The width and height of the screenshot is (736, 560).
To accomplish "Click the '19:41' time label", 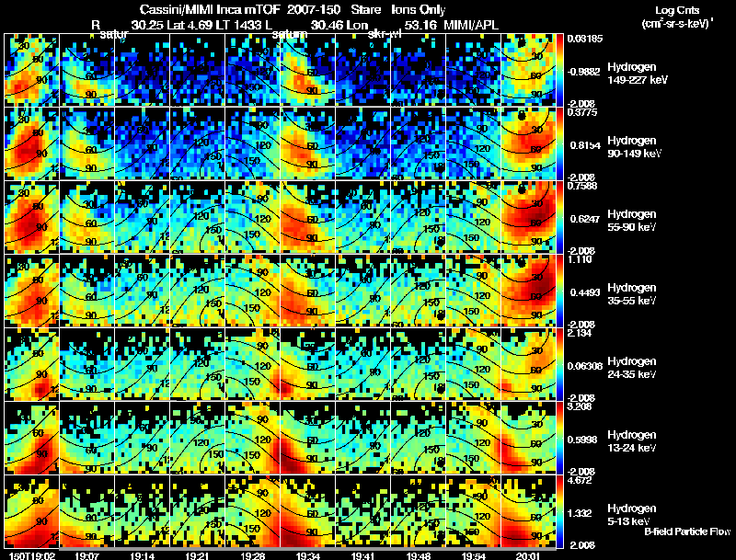I will click(x=362, y=555).
